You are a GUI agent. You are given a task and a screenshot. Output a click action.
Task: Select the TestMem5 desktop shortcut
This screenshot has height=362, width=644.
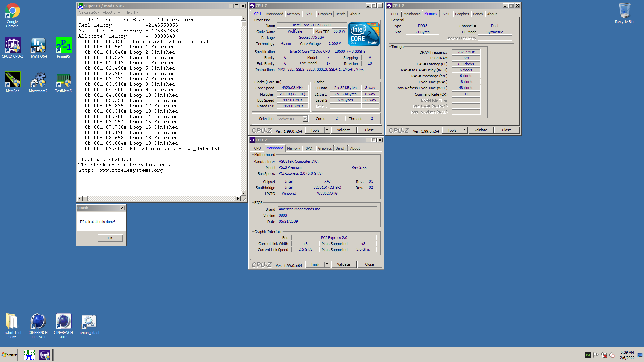pos(63,82)
